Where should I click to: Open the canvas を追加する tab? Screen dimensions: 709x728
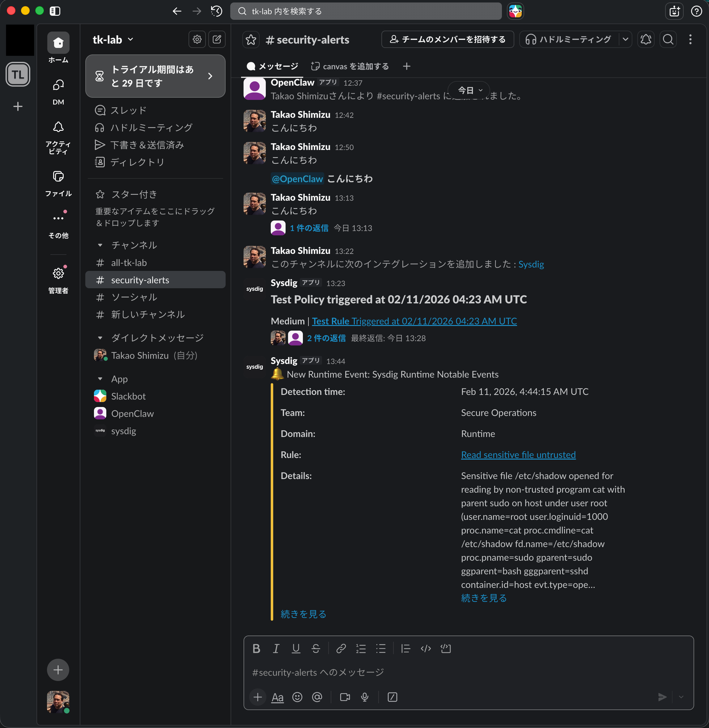[349, 66]
